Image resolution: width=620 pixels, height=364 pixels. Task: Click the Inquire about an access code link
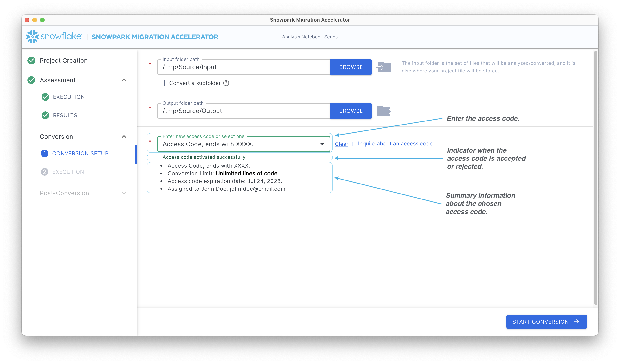[x=395, y=144]
